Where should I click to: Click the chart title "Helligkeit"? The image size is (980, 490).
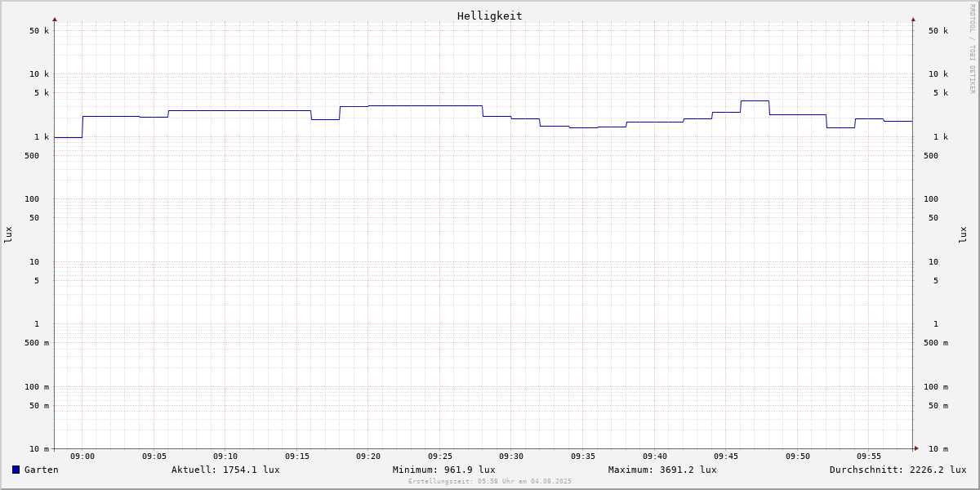pyautogui.click(x=490, y=16)
